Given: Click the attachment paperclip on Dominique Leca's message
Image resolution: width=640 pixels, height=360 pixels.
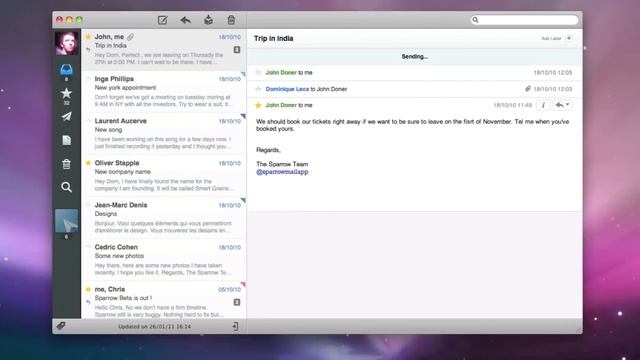Looking at the screenshot, I should point(528,89).
